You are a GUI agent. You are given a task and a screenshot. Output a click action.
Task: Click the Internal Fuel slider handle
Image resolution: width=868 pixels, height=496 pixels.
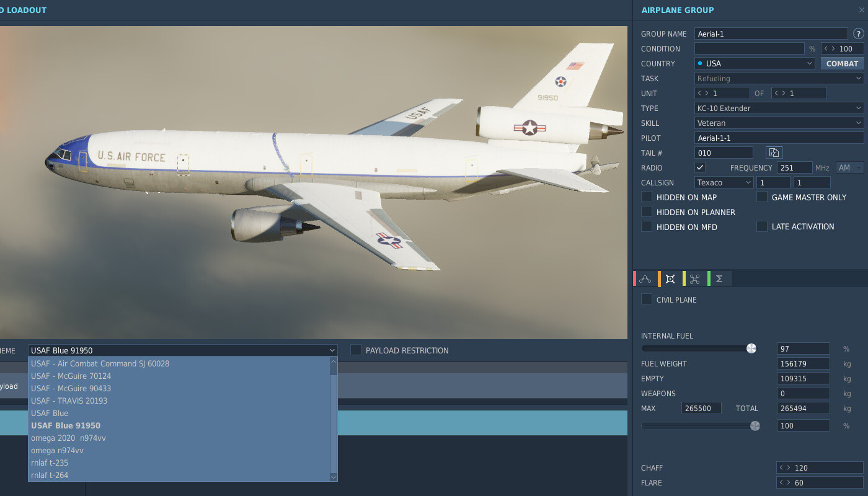(x=751, y=348)
